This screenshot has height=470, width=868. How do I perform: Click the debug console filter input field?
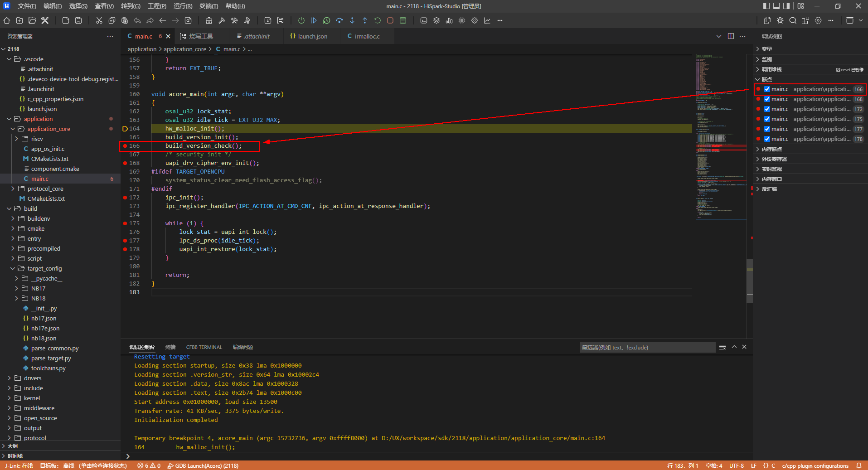click(646, 348)
